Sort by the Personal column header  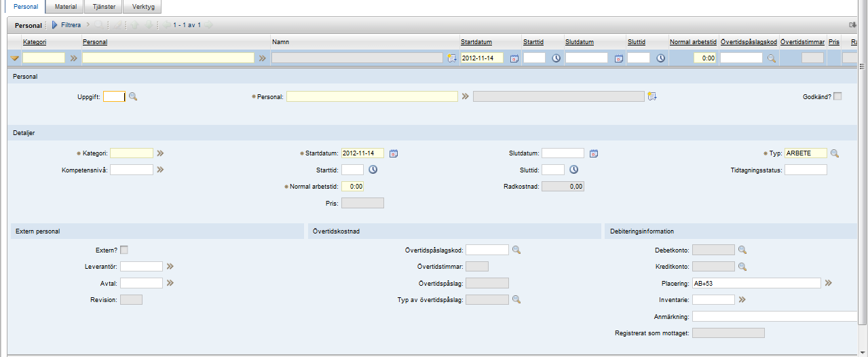[x=95, y=42]
